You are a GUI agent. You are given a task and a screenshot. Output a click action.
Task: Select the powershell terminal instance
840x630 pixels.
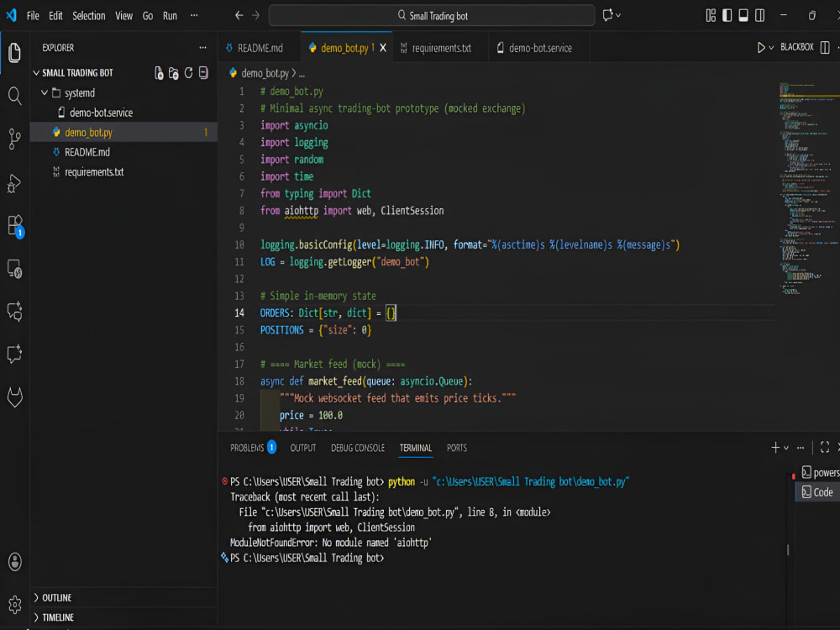tap(819, 472)
